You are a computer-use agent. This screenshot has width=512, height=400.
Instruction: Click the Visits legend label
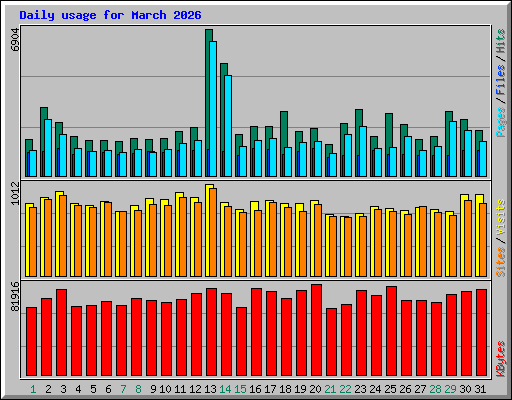pos(501,217)
